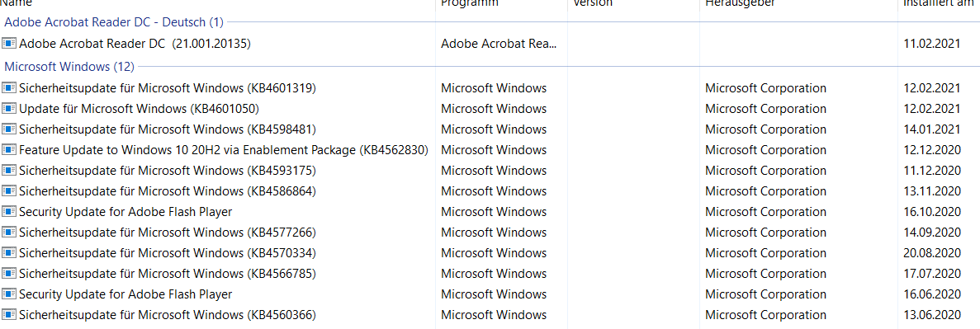Viewport: 980px width, 329px height.
Task: Select Adobe Acrobat Reader DC (21.001.20135) entry
Action: tap(135, 43)
